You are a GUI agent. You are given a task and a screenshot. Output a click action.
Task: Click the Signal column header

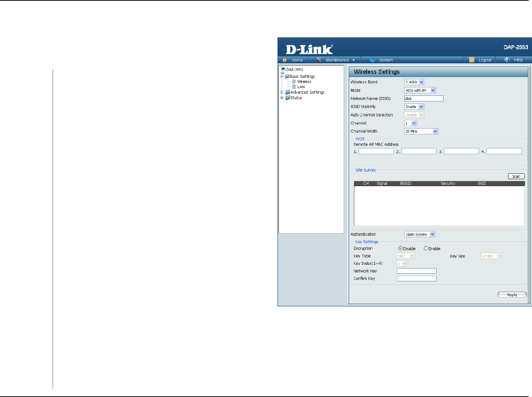tap(382, 183)
